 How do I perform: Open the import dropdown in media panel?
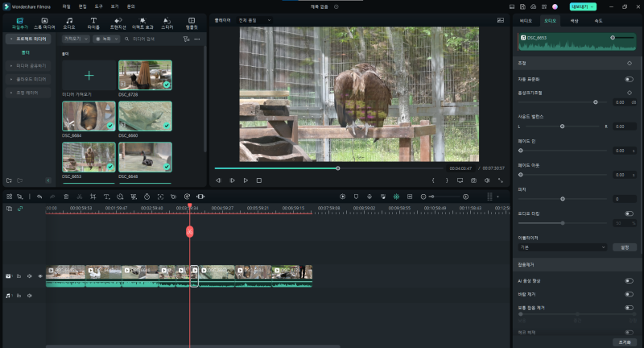tap(76, 39)
